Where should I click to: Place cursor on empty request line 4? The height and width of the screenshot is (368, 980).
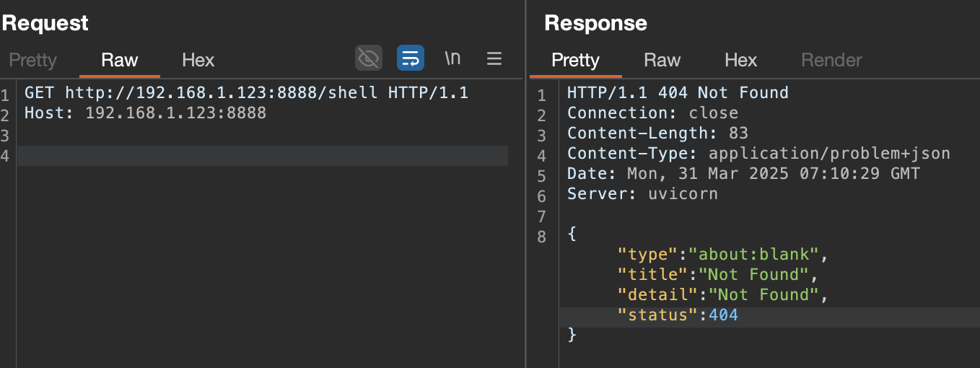[263, 156]
